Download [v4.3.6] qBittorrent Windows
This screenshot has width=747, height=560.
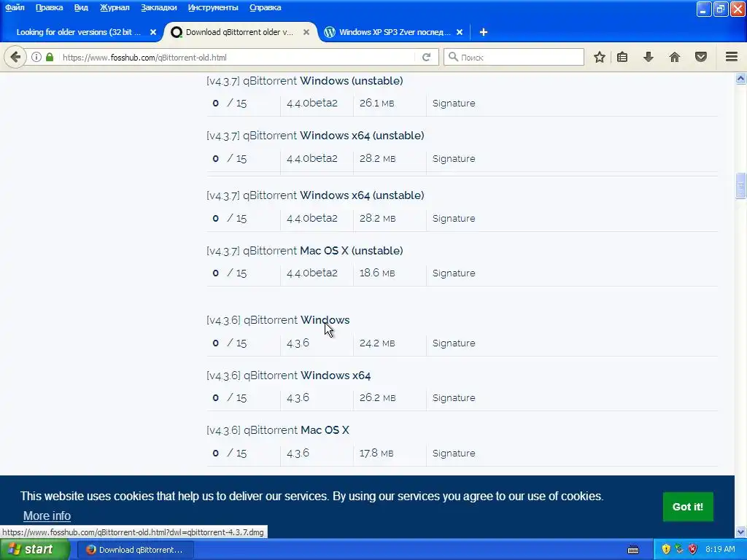point(278,320)
